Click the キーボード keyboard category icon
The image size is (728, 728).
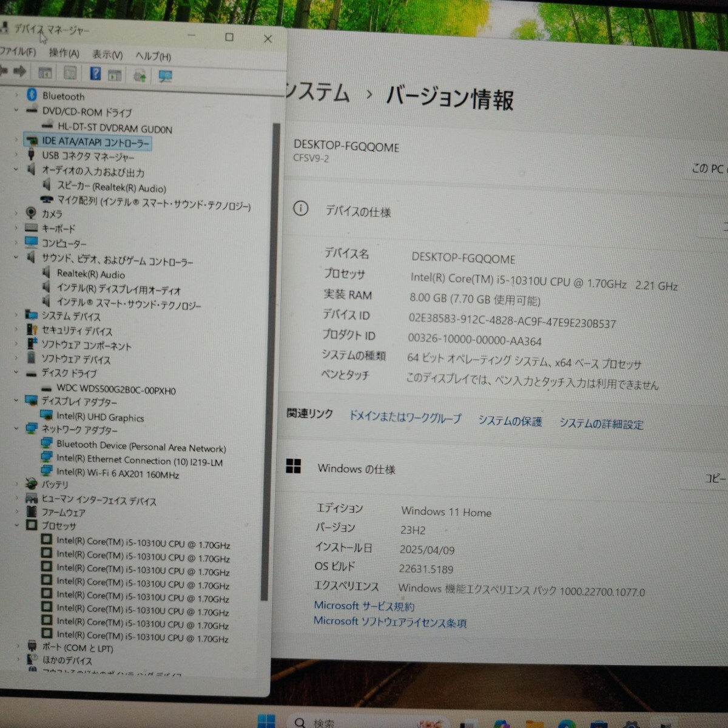tap(32, 228)
